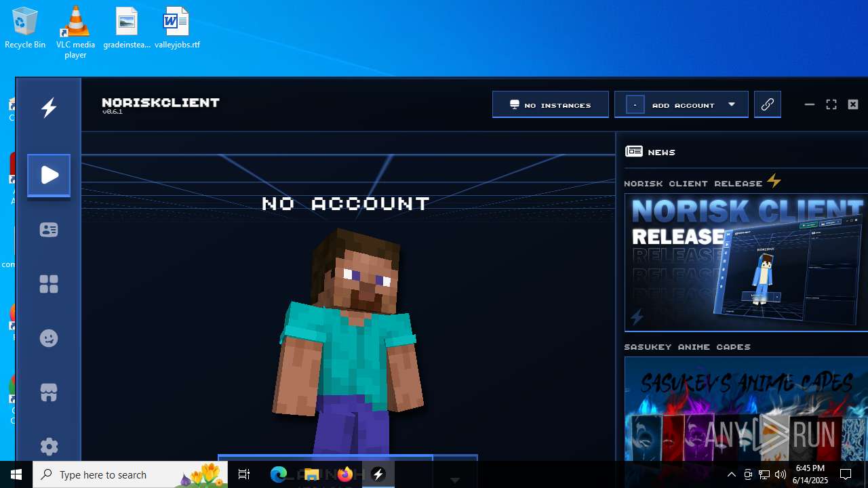Open the taskbar clock showing 6:45 PM
This screenshot has width=868, height=488.
click(x=810, y=474)
